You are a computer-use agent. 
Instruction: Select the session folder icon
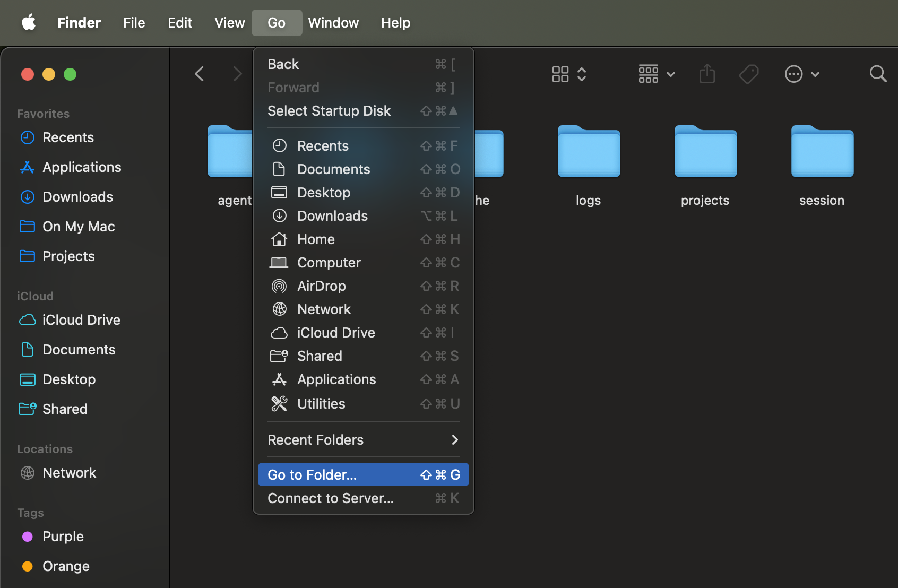point(822,152)
